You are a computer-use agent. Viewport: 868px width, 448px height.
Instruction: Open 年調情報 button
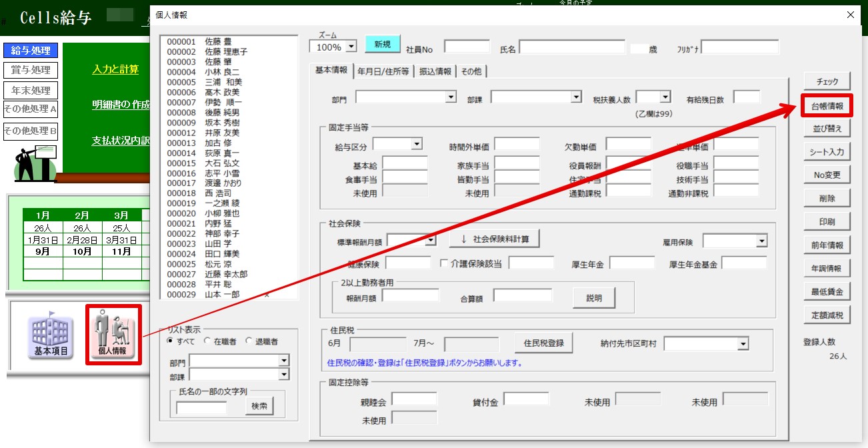827,269
